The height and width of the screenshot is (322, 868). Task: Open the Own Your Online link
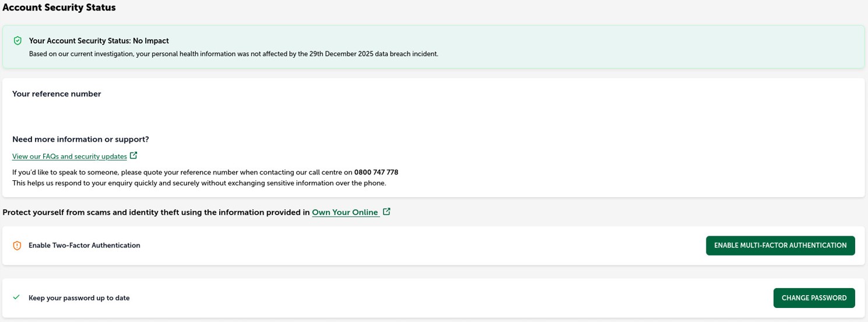pyautogui.click(x=345, y=212)
